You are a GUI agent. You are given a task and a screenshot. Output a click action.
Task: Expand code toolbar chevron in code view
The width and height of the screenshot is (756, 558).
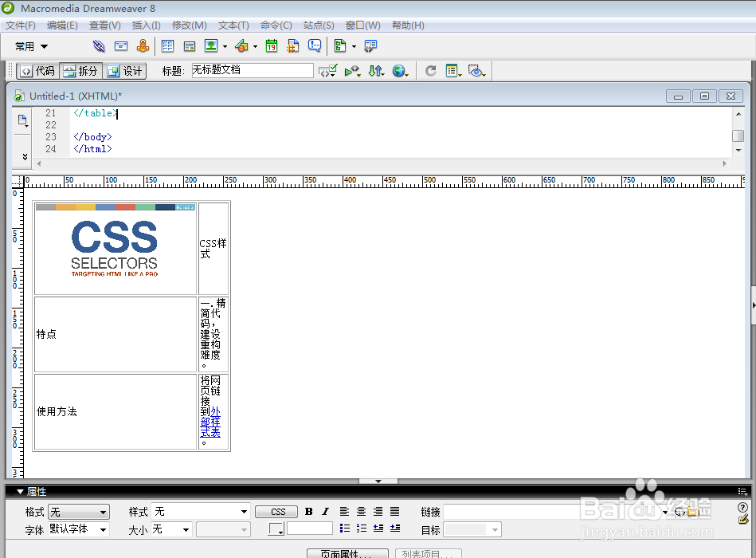25,157
